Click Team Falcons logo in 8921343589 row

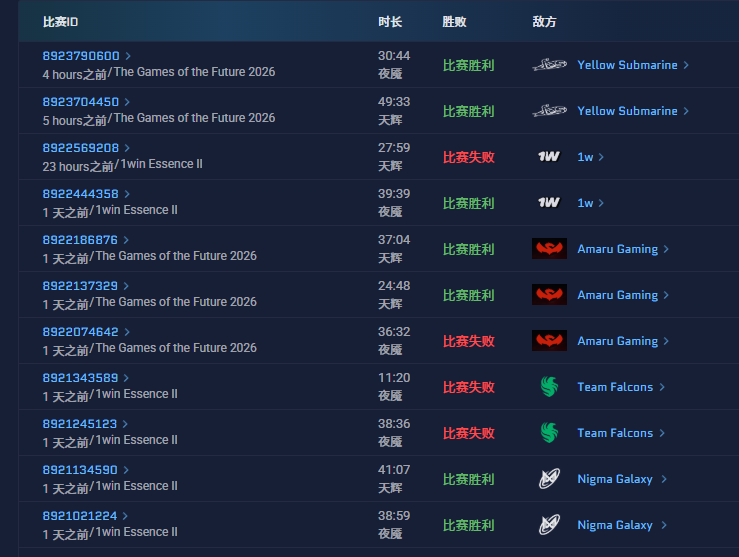click(x=549, y=387)
